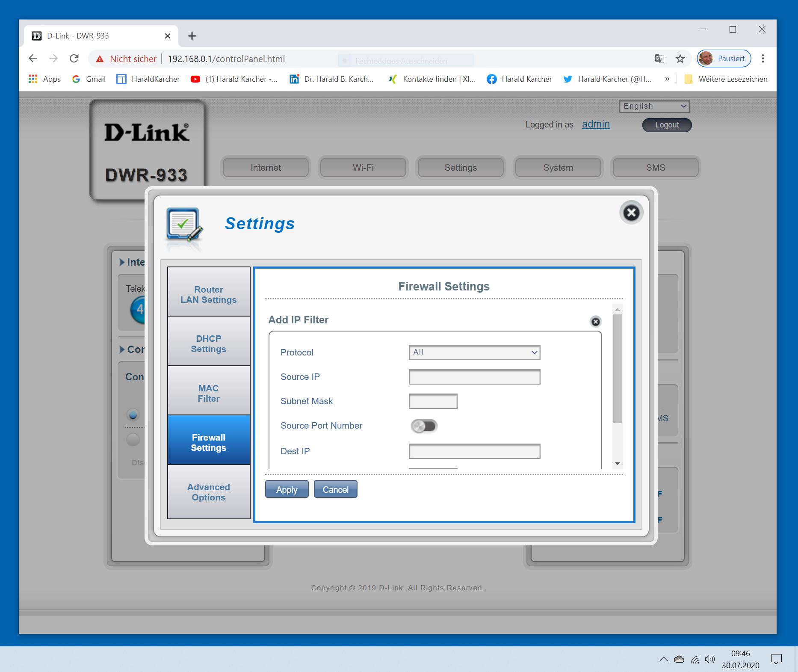Open the Gmail bookmark
798x672 pixels.
pyautogui.click(x=89, y=79)
